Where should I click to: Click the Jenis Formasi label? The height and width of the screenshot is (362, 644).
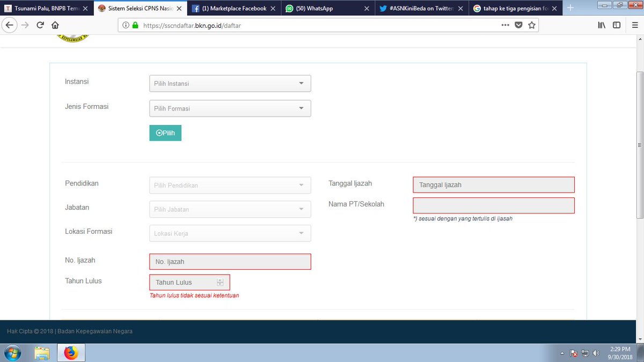(x=87, y=107)
